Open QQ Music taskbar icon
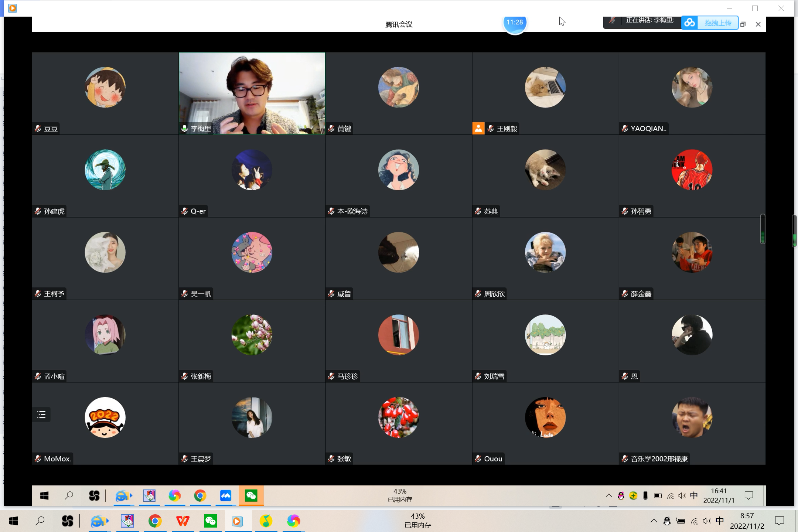Image resolution: width=798 pixels, height=532 pixels. click(266, 521)
